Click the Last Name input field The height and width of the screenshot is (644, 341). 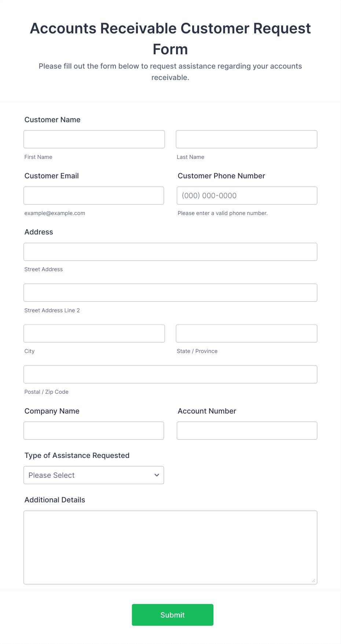(246, 139)
